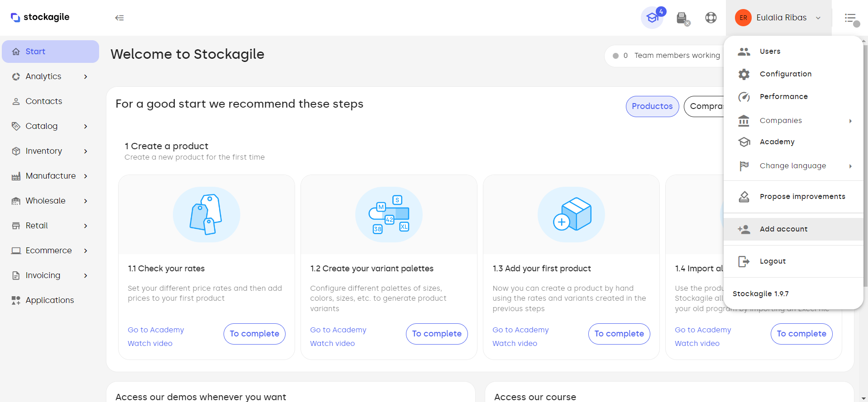The width and height of the screenshot is (868, 402).
Task: Open the support lifebuoy icon
Action: [711, 18]
